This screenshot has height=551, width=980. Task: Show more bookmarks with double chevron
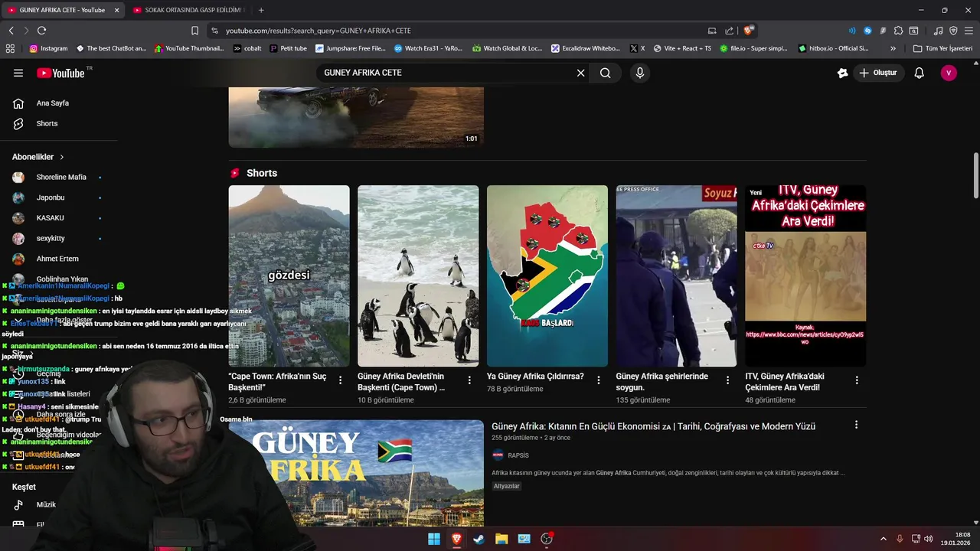coord(894,48)
